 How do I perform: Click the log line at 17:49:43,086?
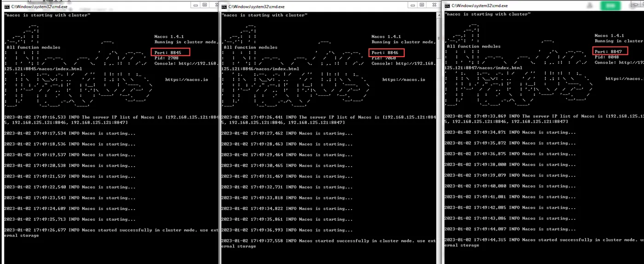[510, 218]
